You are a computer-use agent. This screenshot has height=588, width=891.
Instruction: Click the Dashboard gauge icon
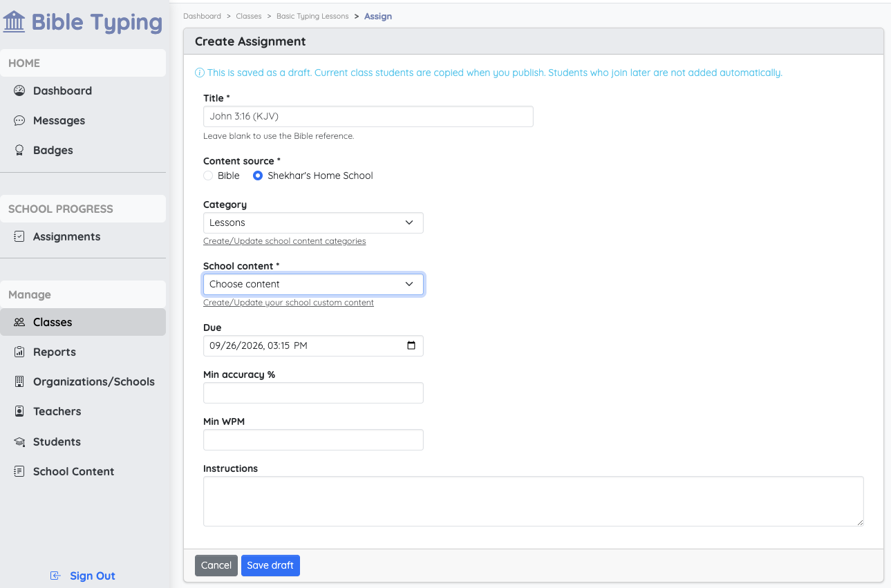19,91
